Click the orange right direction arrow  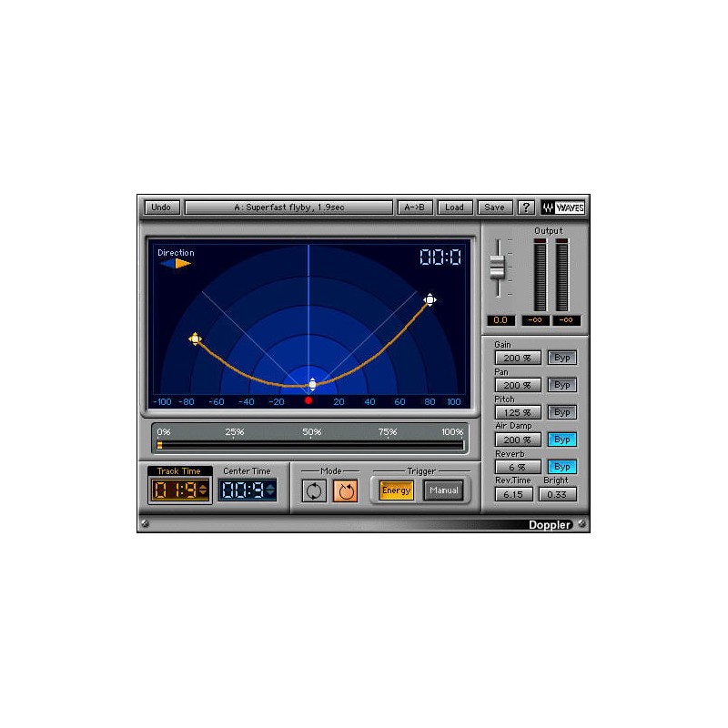183,264
